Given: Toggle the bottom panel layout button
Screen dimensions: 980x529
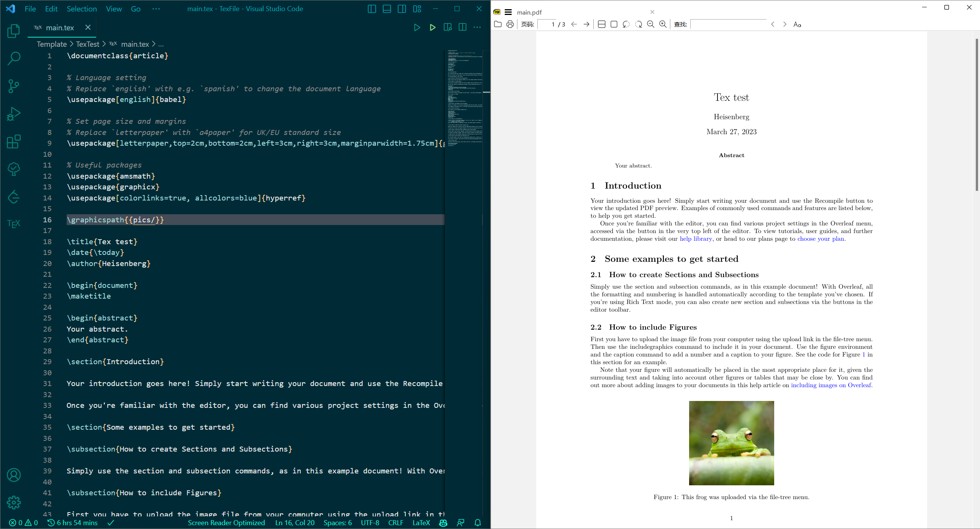Looking at the screenshot, I should point(387,9).
